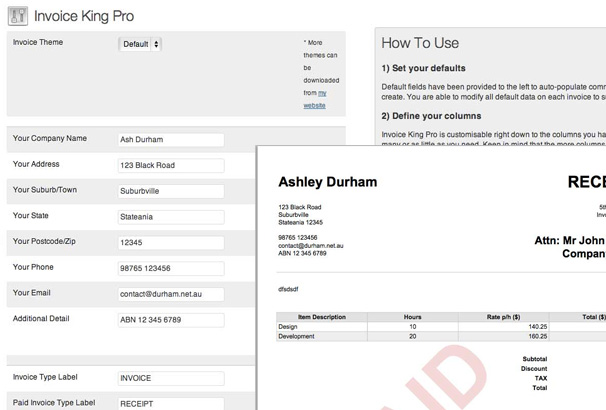The image size is (606, 410).
Task: Edit the Your Email field
Action: pos(171,294)
